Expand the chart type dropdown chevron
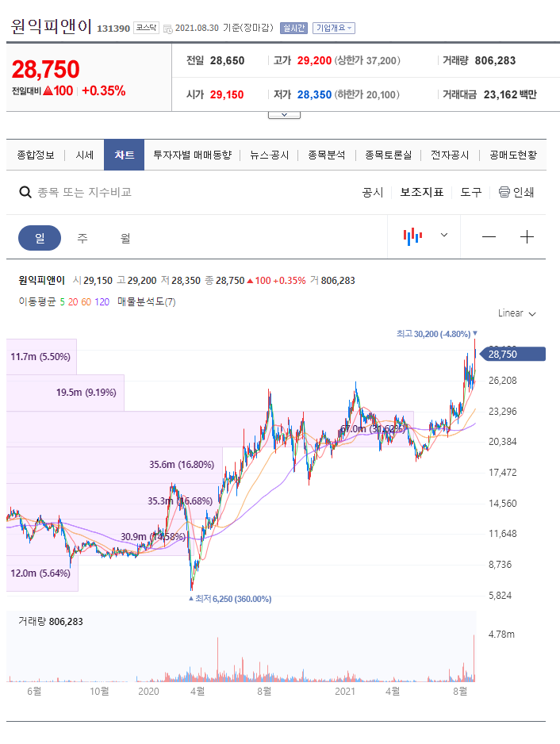 click(x=444, y=235)
